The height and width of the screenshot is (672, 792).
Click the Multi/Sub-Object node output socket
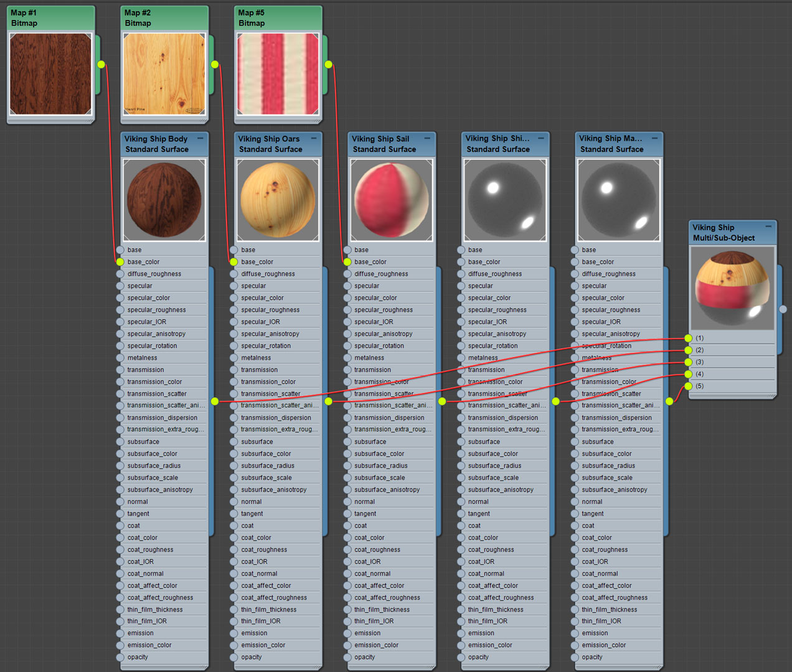[783, 309]
